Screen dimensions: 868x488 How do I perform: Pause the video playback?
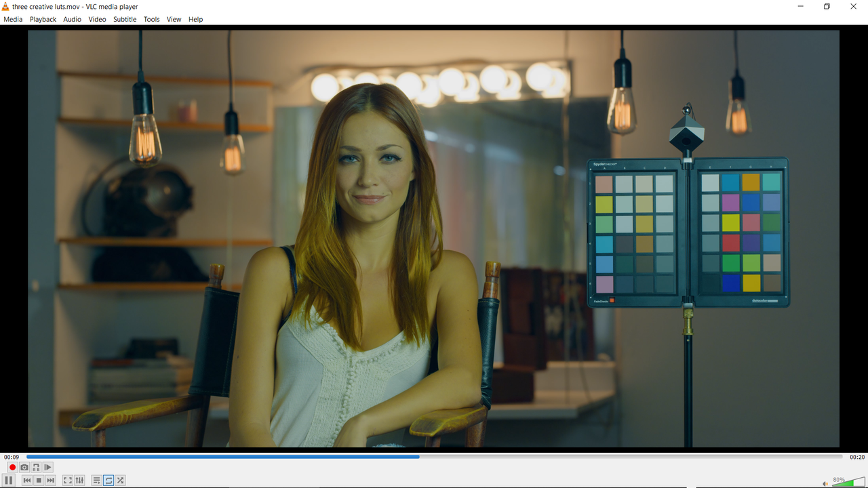tap(9, 480)
